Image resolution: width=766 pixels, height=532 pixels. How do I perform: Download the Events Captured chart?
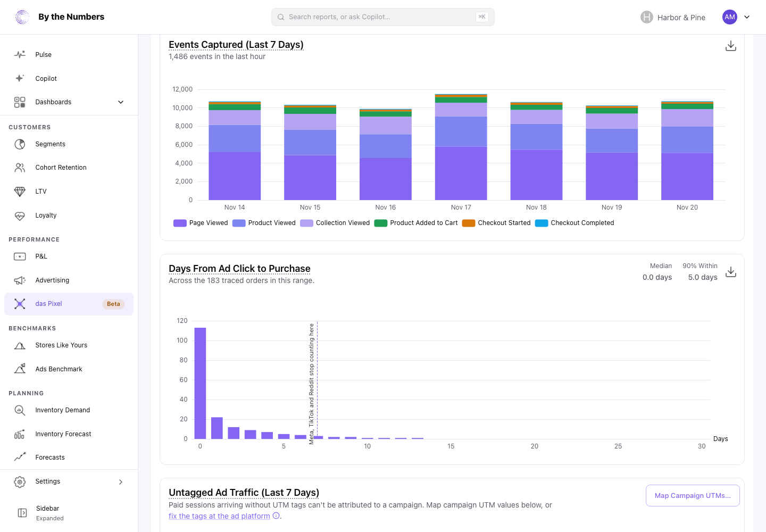click(731, 46)
